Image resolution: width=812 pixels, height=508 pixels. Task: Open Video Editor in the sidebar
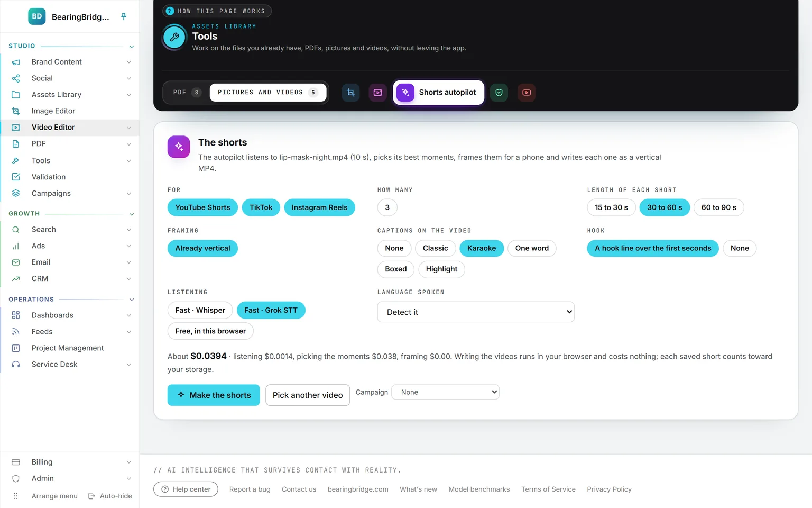click(70, 128)
